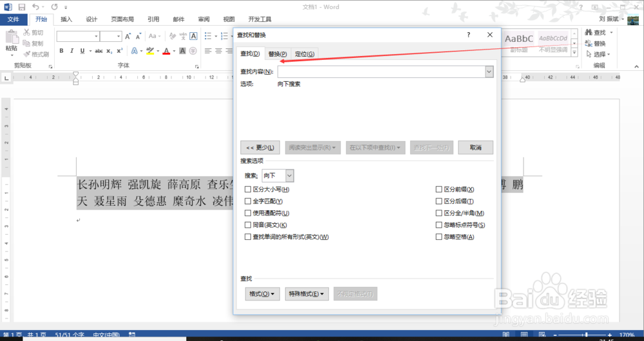This screenshot has width=644, height=341.
Task: Click the enclosed character (字) icon
Action: tap(193, 51)
